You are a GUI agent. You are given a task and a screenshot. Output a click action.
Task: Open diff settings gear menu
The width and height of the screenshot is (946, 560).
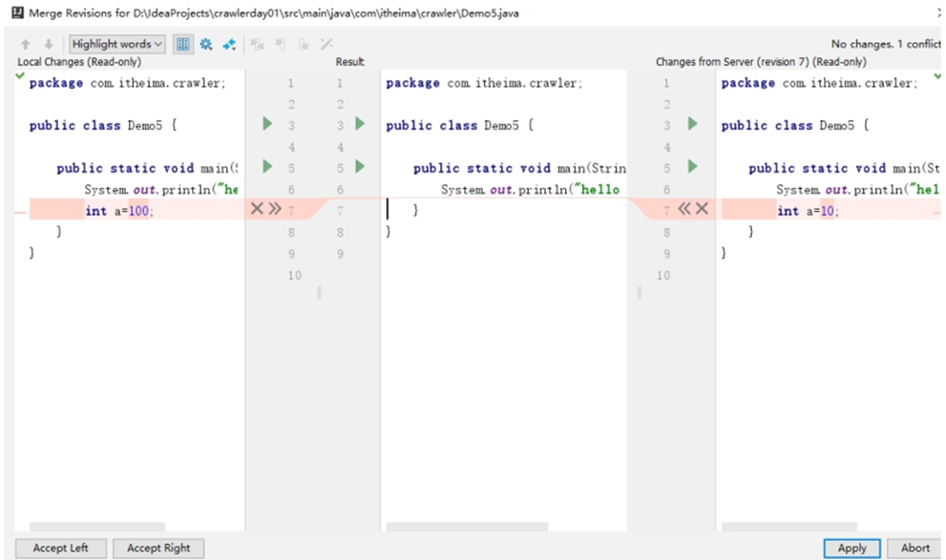click(206, 44)
